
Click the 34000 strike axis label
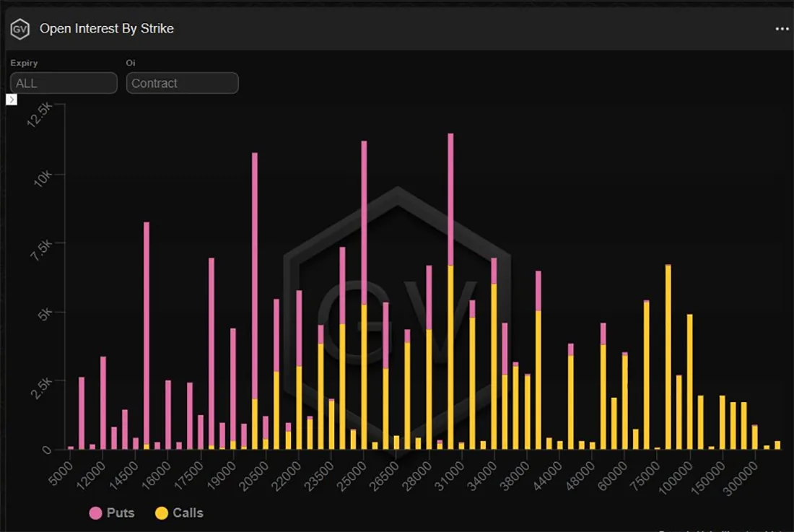[483, 476]
